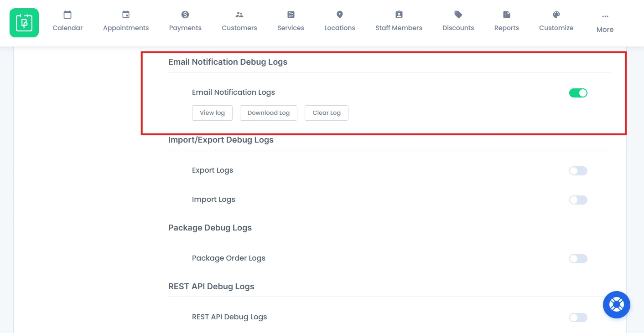Click the Export Logs label text

[213, 170]
